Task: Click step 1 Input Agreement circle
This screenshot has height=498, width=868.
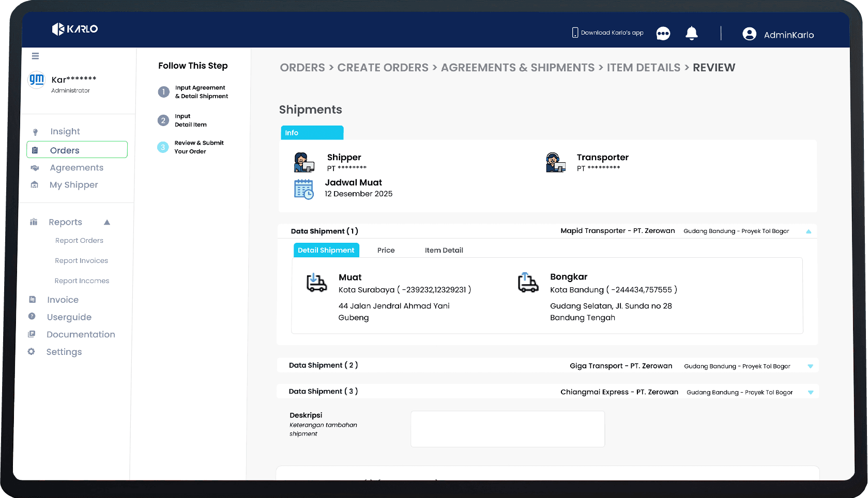Action: click(x=163, y=92)
